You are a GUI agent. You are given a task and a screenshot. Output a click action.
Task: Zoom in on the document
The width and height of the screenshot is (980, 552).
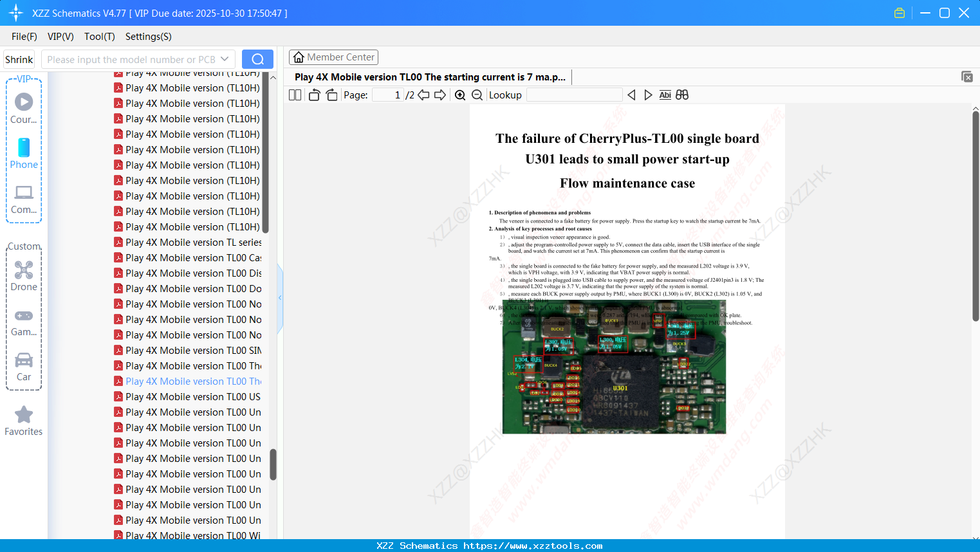tap(460, 95)
